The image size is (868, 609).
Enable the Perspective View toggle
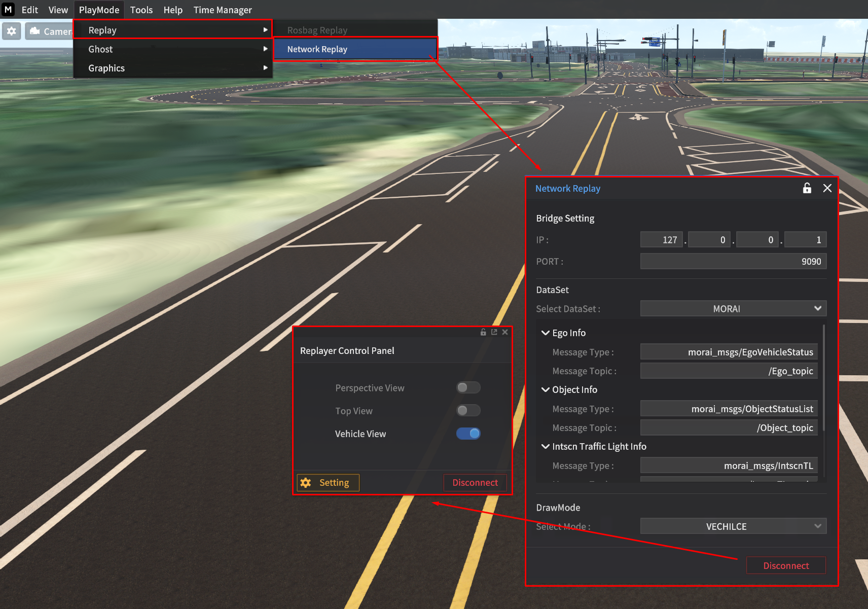click(x=468, y=388)
